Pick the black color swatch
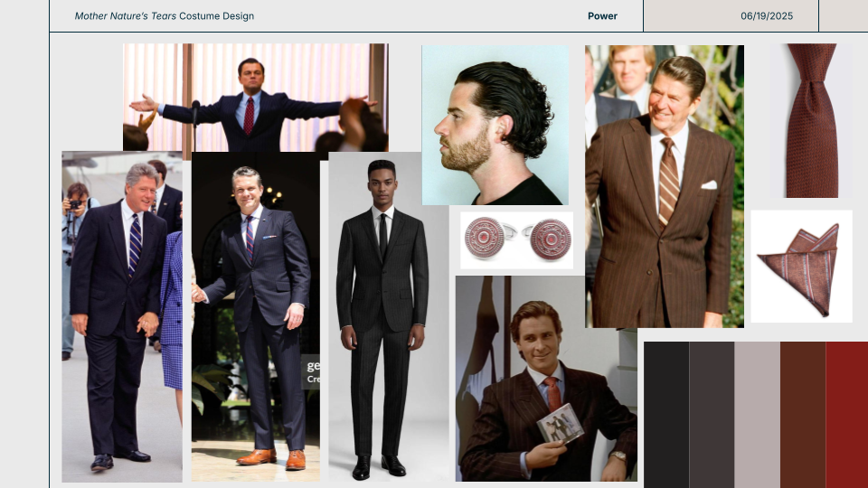 click(665, 414)
